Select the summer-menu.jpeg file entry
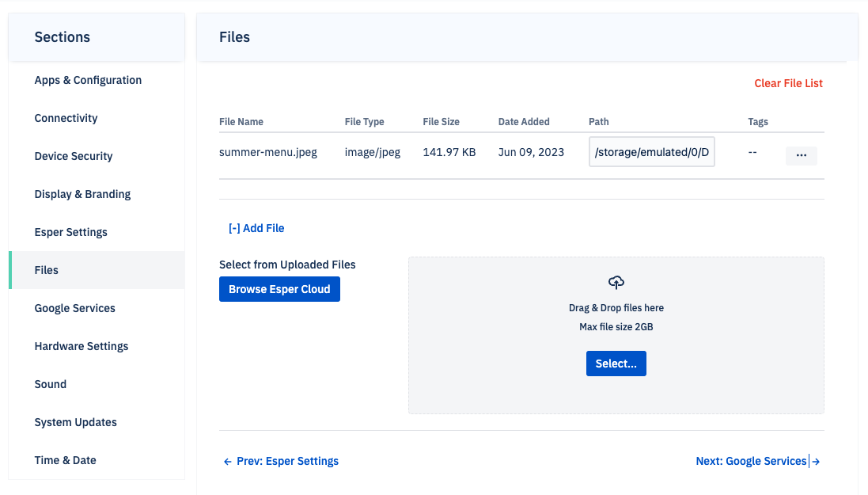868x495 pixels. click(267, 151)
